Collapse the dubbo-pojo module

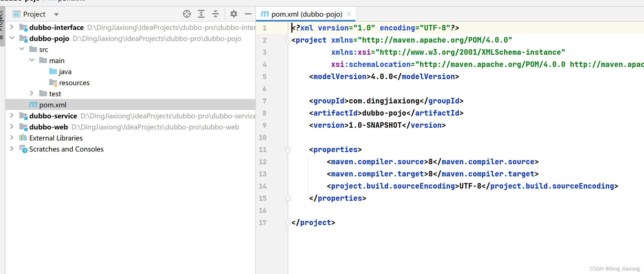click(12, 38)
